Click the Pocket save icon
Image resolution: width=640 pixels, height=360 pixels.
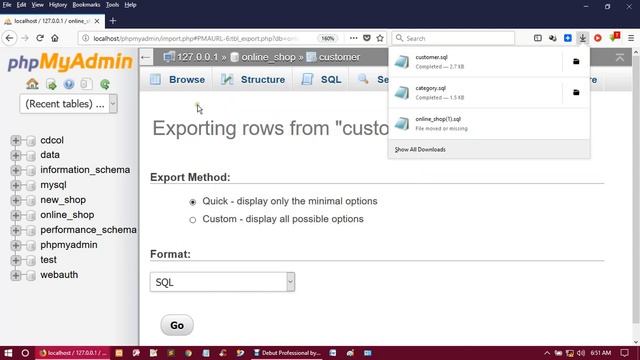[367, 38]
